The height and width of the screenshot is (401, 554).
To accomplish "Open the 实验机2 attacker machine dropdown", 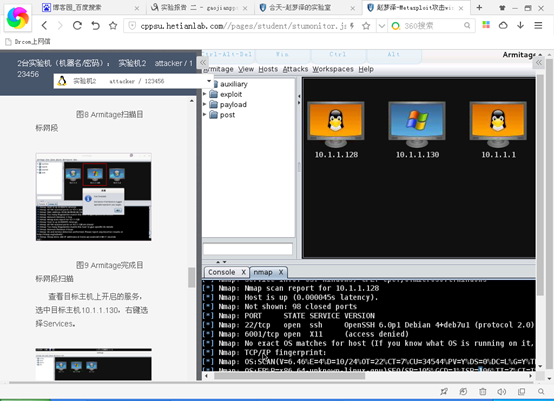I will 134,81.
